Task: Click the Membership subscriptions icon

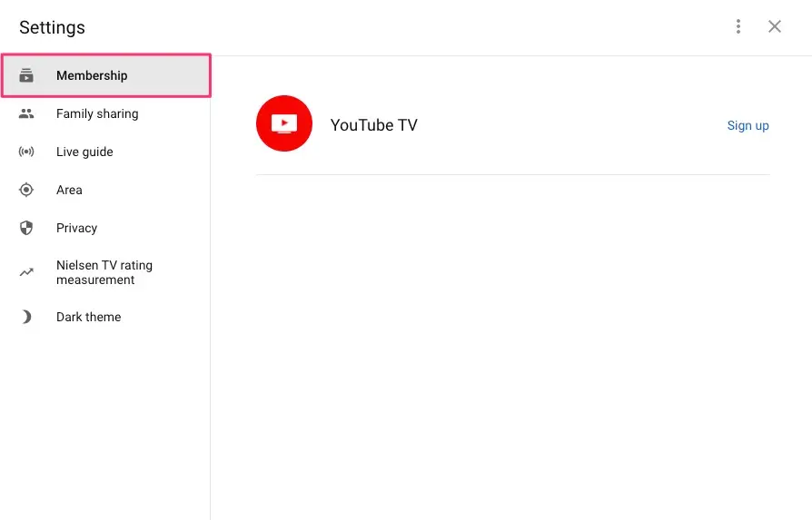Action: (26, 75)
